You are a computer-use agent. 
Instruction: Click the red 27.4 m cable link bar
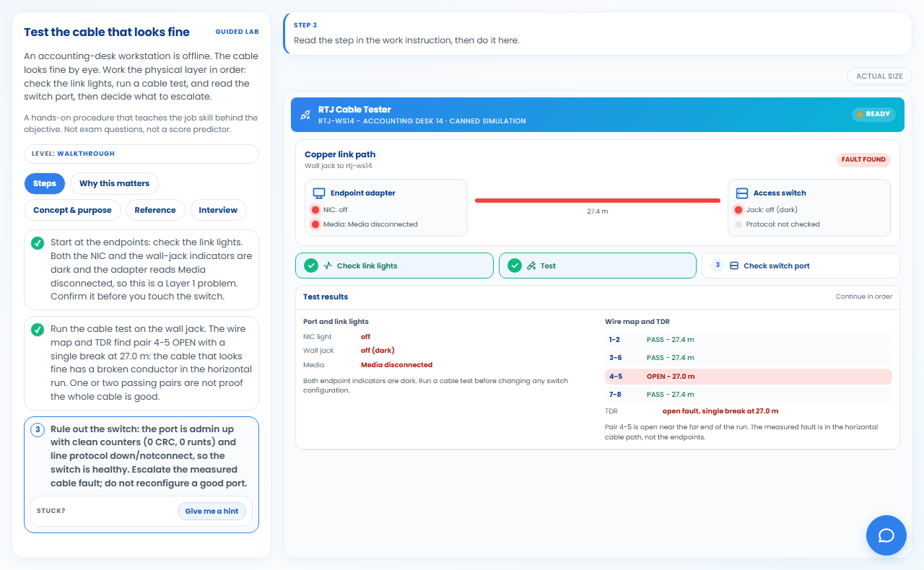[x=598, y=201]
